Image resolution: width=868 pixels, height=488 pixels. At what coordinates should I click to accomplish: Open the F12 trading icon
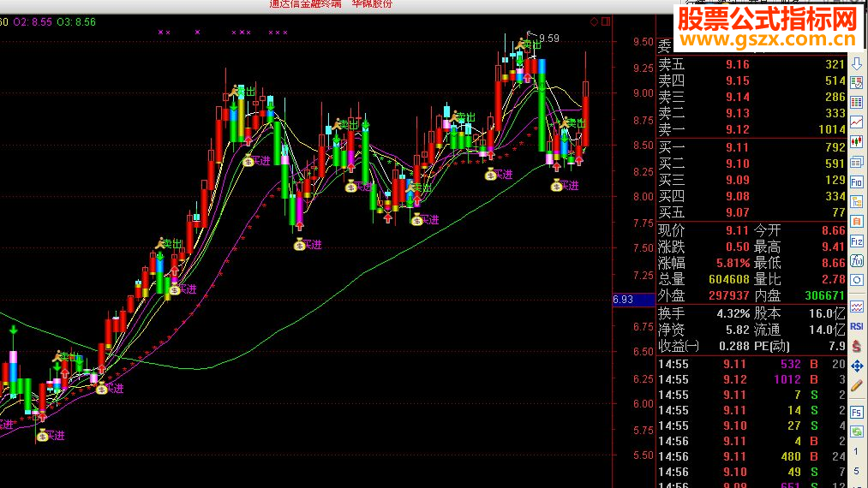tap(856, 241)
